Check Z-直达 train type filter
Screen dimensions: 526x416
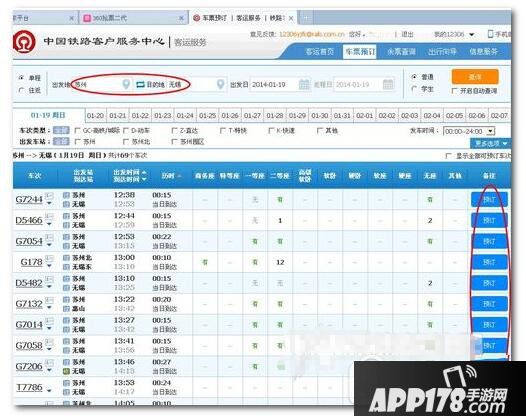(x=174, y=130)
